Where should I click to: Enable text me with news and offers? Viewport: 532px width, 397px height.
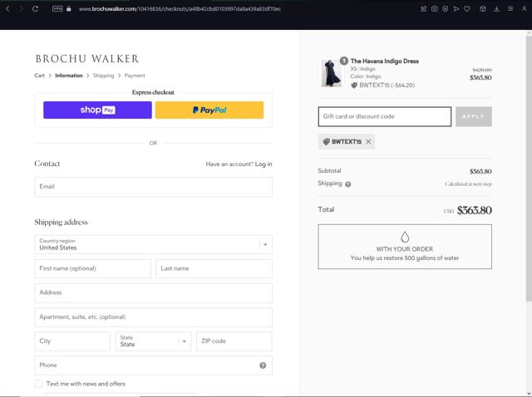[x=39, y=384]
